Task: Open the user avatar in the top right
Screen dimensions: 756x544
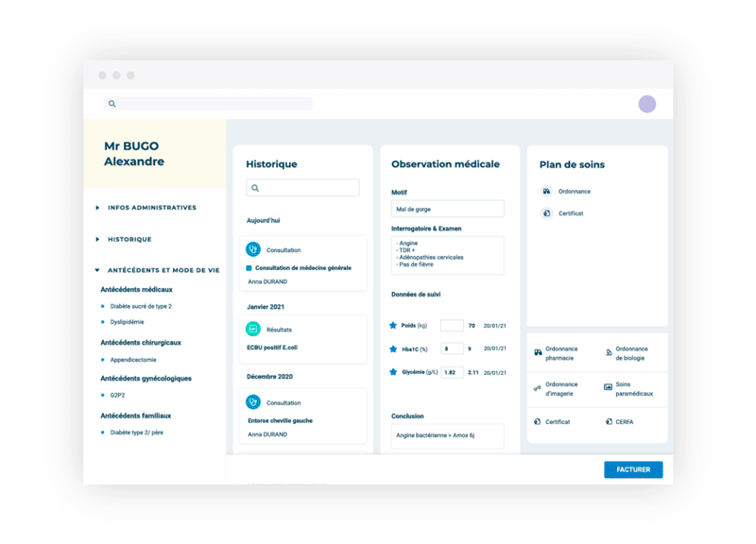Action: coord(646,104)
